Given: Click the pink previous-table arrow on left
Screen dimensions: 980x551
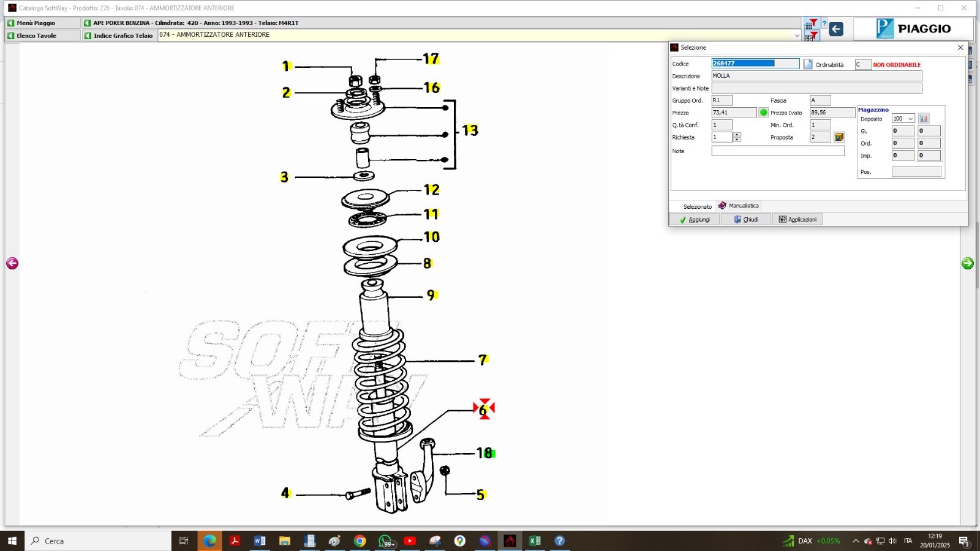Looking at the screenshot, I should pos(12,263).
